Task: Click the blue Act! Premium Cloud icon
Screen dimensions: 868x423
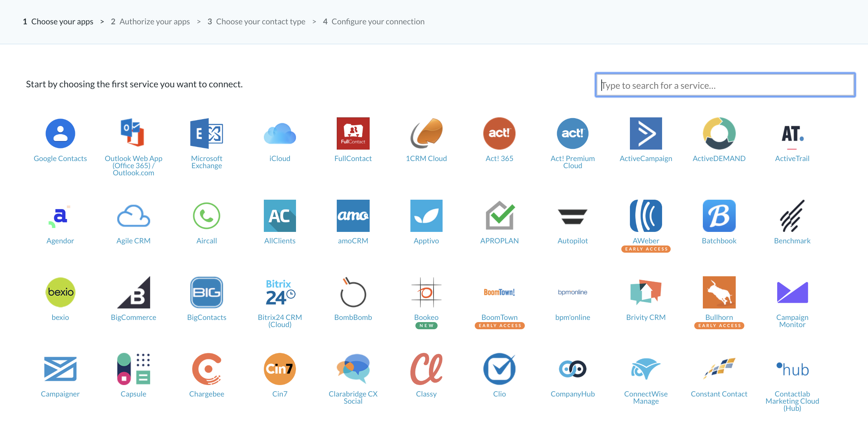Action: click(573, 133)
